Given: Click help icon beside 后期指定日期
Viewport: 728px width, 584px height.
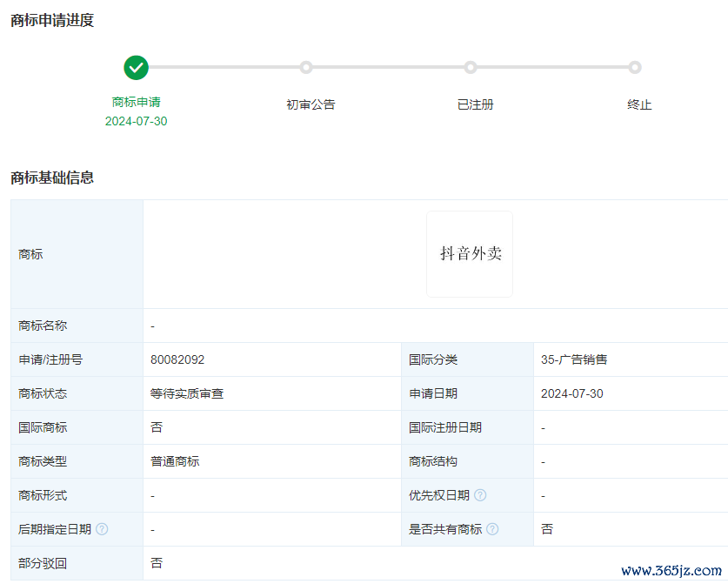Looking at the screenshot, I should [102, 529].
